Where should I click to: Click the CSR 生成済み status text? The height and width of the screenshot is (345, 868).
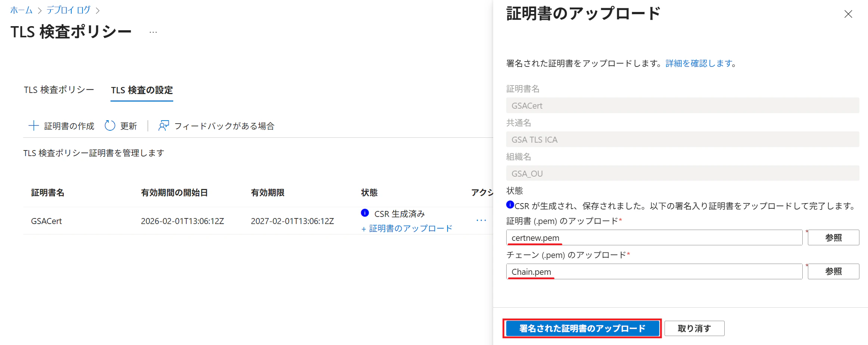[399, 214]
